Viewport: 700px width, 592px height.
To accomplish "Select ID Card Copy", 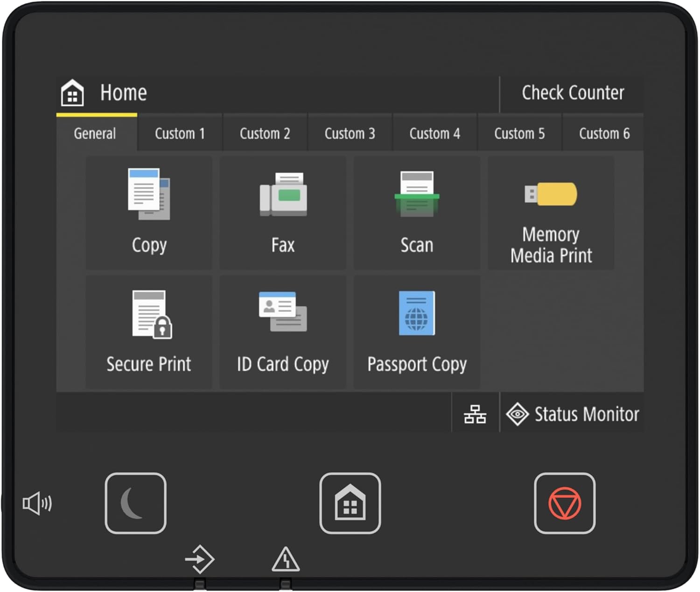I will (x=282, y=331).
